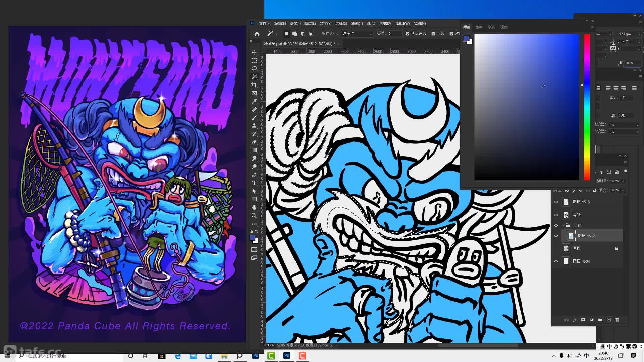Hide layer 图层 4512
The width and height of the screenshot is (644, 362).
tap(556, 236)
